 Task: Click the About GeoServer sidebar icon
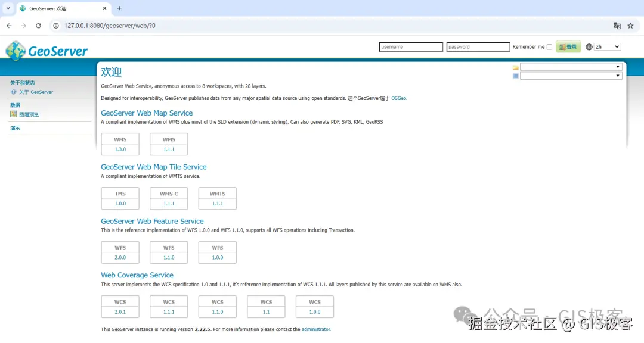pos(14,92)
